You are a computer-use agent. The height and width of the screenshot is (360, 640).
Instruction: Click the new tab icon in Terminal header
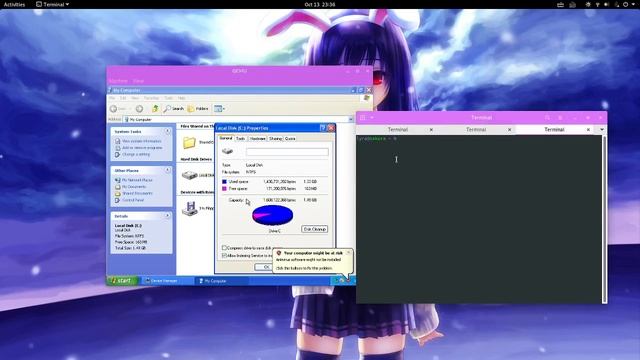coord(362,118)
